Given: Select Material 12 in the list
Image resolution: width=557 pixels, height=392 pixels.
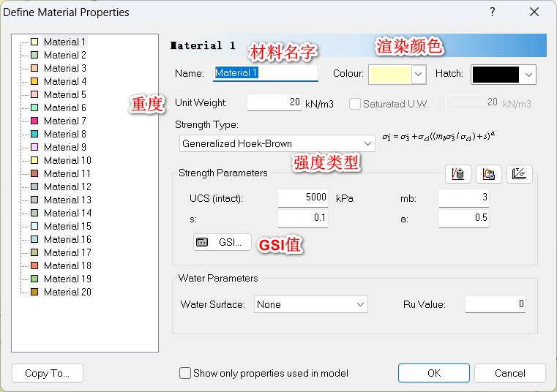Looking at the screenshot, I should click(67, 186).
